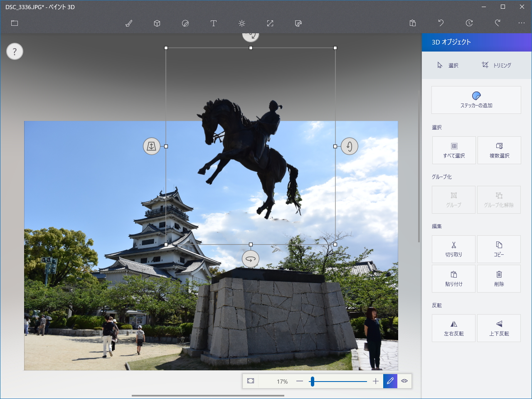Image resolution: width=532 pixels, height=399 pixels.
Task: Click the zoom slider handle
Action: pyautogui.click(x=312, y=381)
